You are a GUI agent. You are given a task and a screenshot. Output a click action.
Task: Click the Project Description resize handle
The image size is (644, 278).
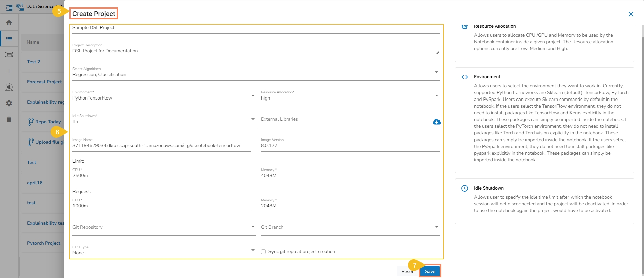[437, 52]
